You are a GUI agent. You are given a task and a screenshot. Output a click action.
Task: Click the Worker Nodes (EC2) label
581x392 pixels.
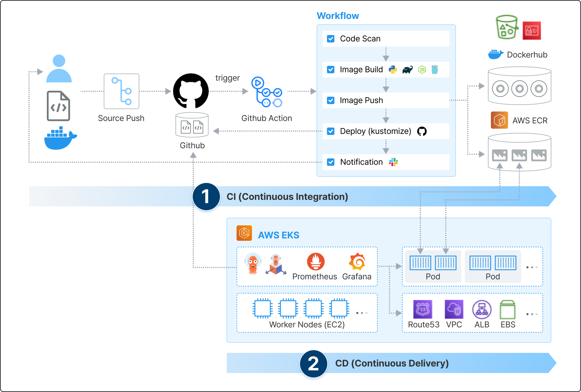point(307,325)
